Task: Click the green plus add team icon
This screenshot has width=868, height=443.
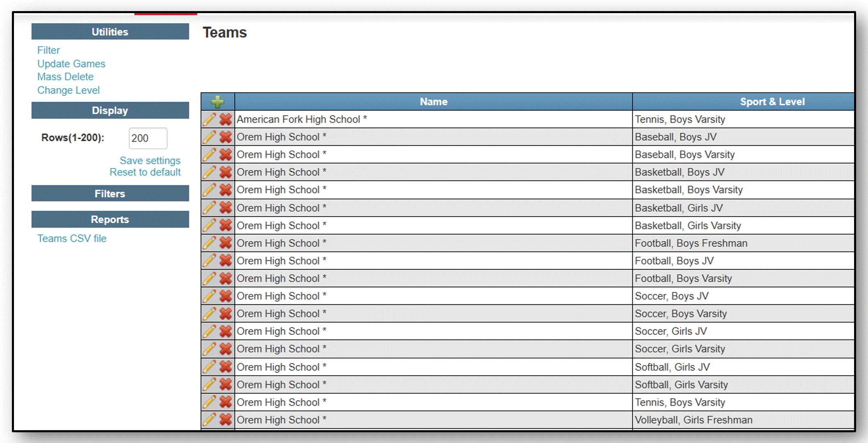Action: coord(218,101)
